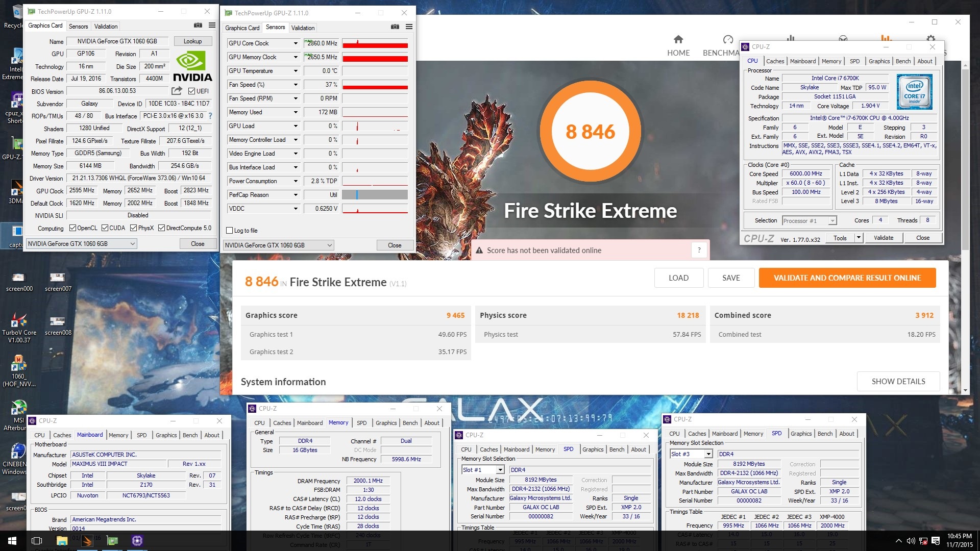This screenshot has width=980, height=551.
Task: Toggle the CUDA computing checkbox
Action: pos(105,228)
